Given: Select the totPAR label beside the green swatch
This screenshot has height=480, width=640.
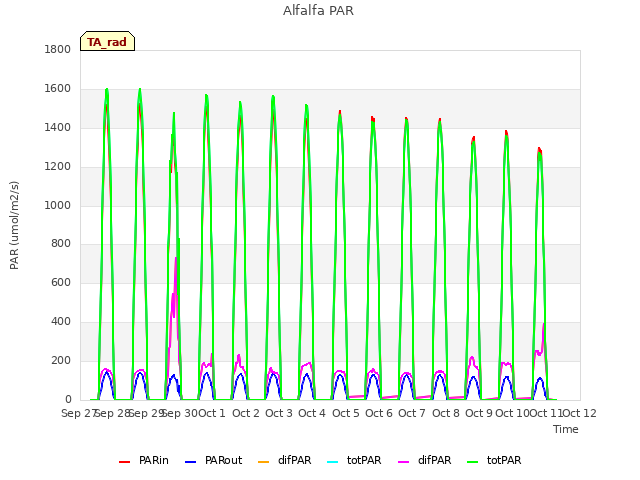Looking at the screenshot, I should (x=504, y=460).
